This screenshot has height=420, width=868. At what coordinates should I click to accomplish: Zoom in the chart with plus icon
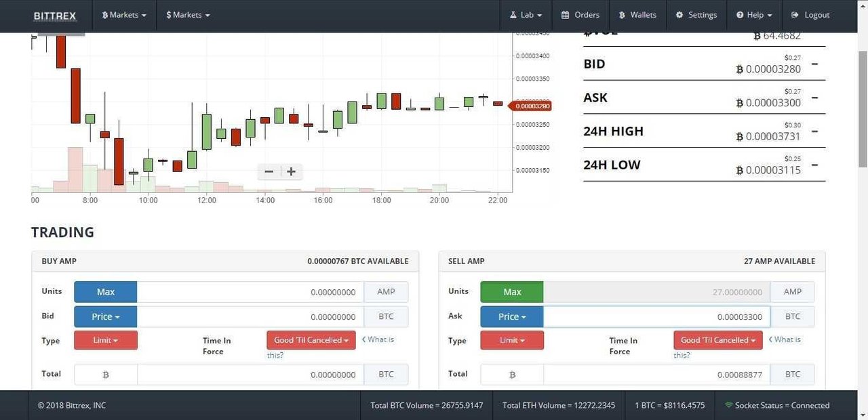(x=292, y=171)
